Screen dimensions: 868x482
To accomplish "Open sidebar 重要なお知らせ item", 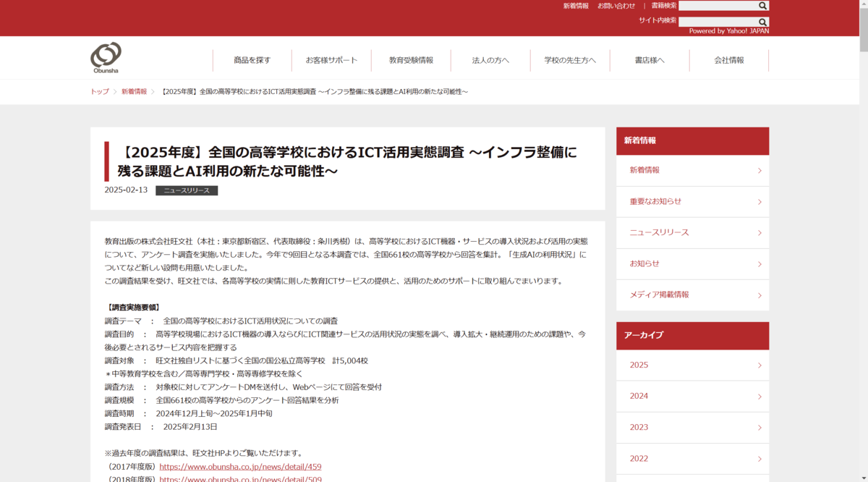I will pyautogui.click(x=692, y=201).
